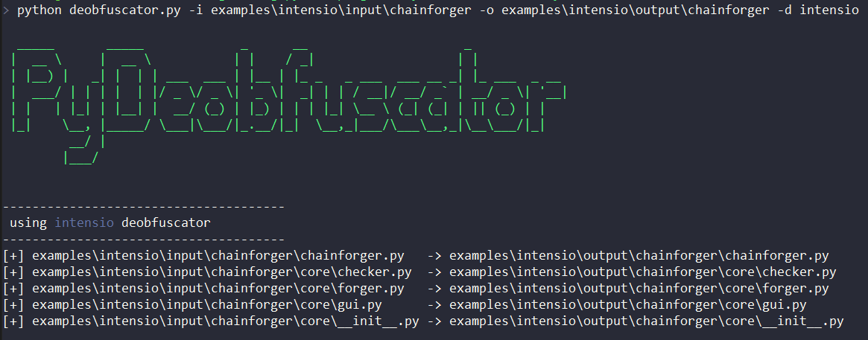Click the input path ending in core\__init__.py
The image size is (868, 340).
pyautogui.click(x=226, y=321)
